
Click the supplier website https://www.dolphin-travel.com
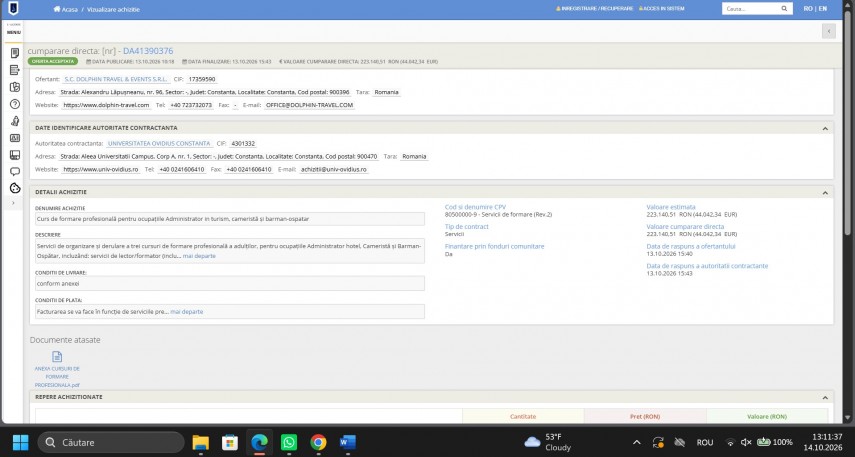coord(106,105)
